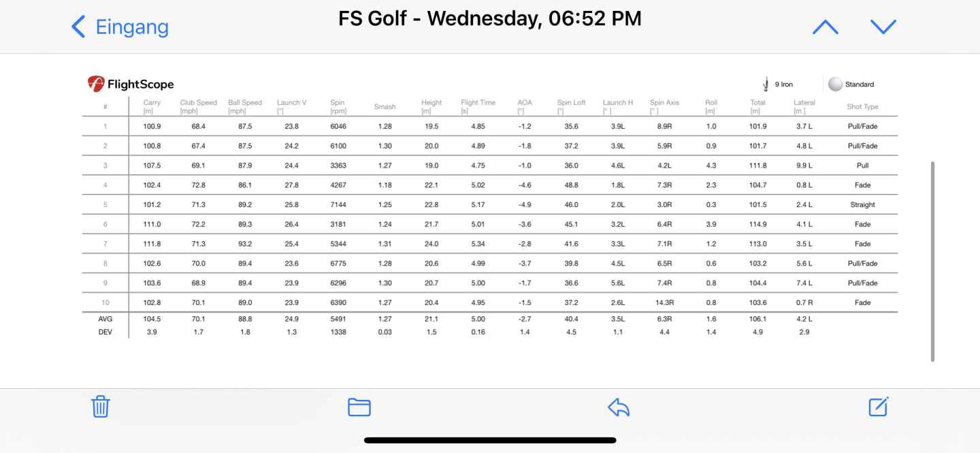Tap the AVG summary row label
The image size is (980, 453).
tap(105, 319)
